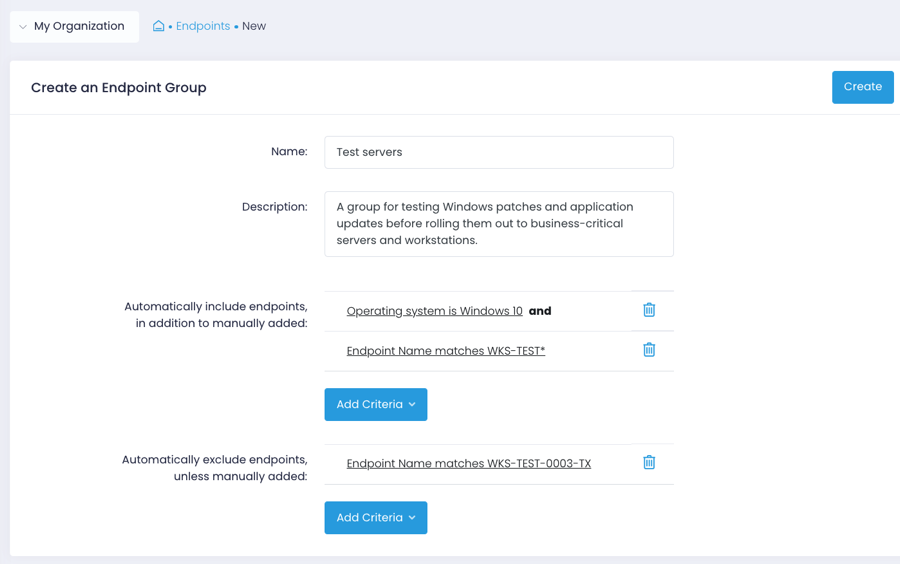Open the My Organization dropdown
Image resolution: width=900 pixels, height=564 pixels.
click(x=74, y=26)
